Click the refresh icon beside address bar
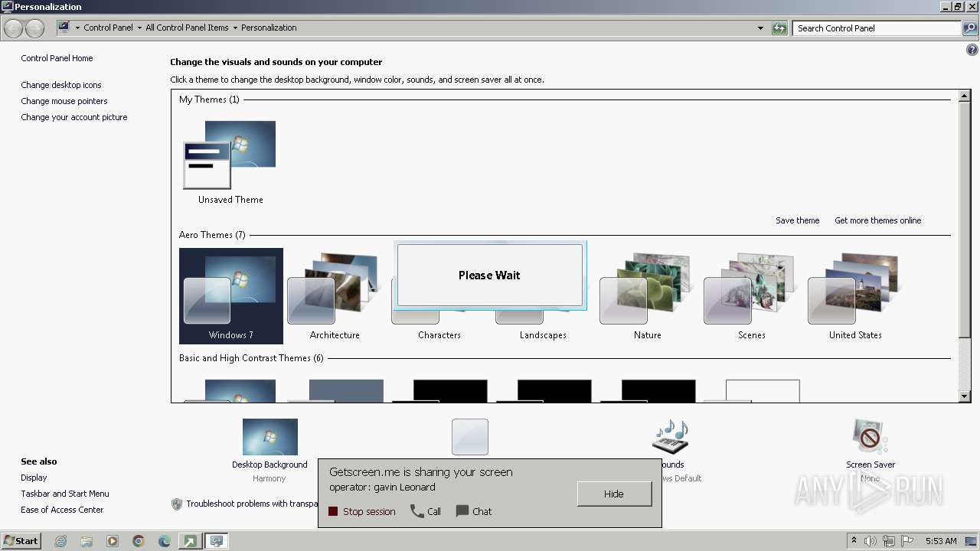The width and height of the screenshot is (980, 551). pos(779,28)
